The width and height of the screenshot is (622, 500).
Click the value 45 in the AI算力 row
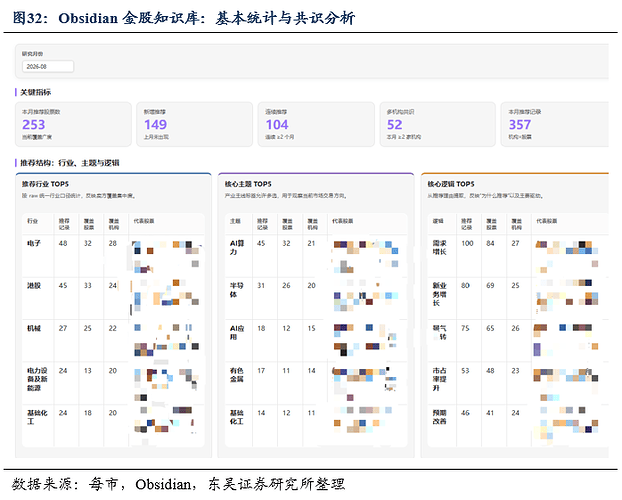[261, 243]
